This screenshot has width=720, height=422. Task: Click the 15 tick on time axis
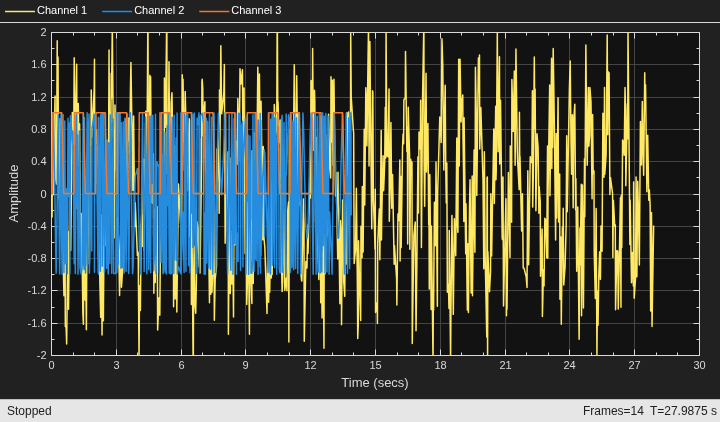click(x=375, y=365)
